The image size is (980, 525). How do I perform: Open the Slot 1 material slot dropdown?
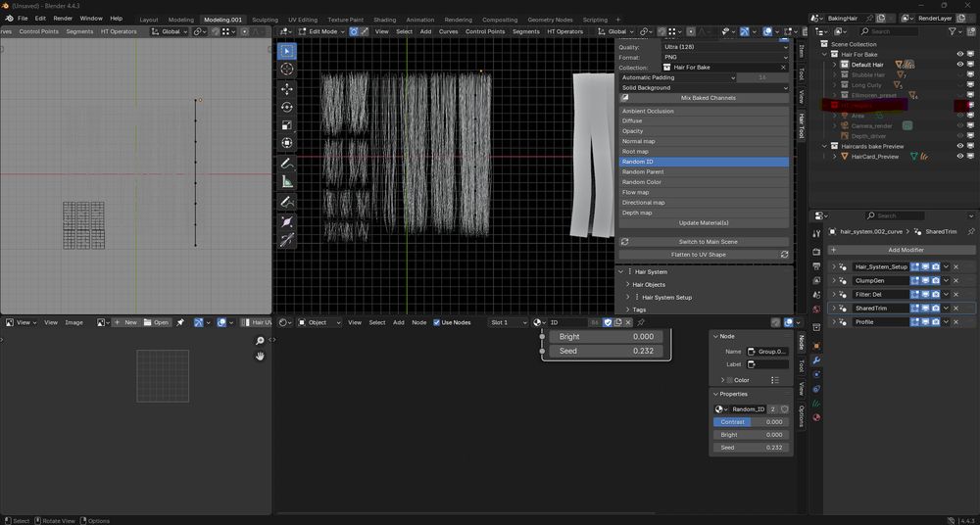point(509,322)
